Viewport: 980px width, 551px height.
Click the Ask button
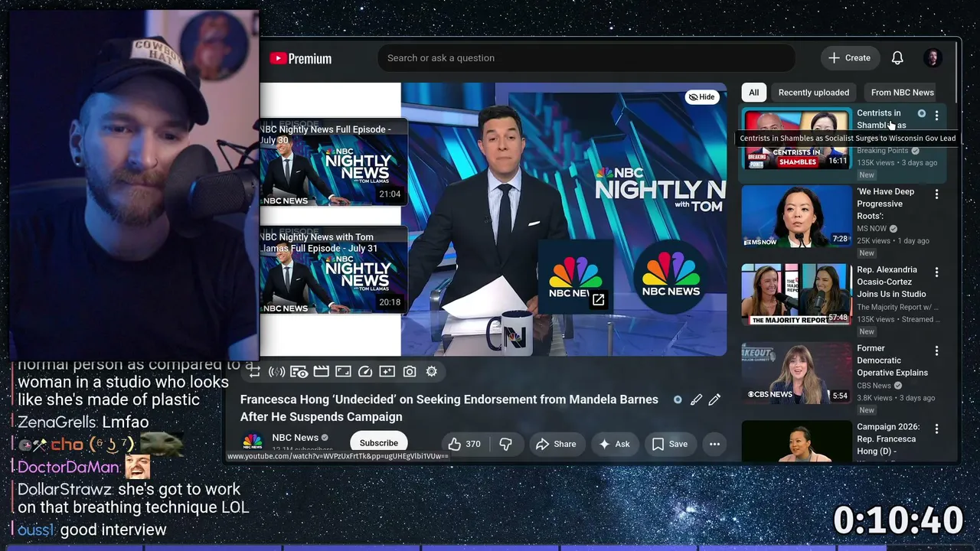[615, 444]
